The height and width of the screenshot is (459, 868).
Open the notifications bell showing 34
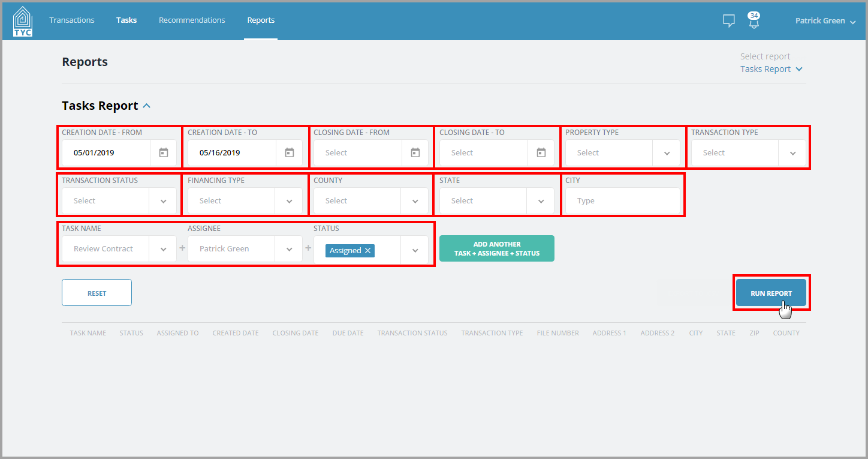click(754, 22)
